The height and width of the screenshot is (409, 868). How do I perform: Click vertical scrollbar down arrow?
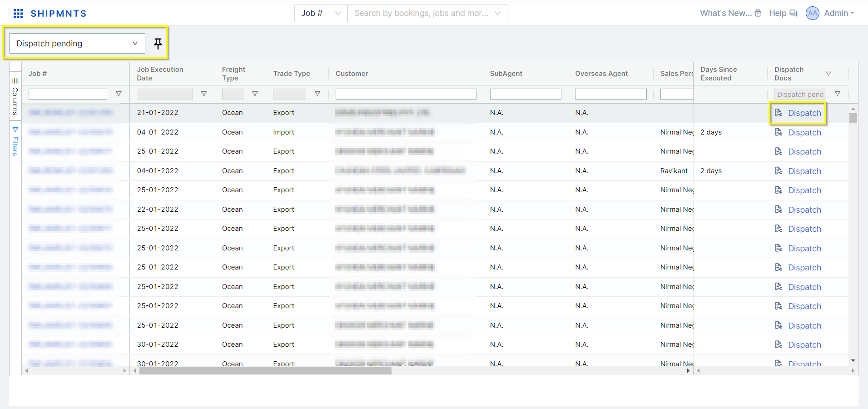coord(853,360)
